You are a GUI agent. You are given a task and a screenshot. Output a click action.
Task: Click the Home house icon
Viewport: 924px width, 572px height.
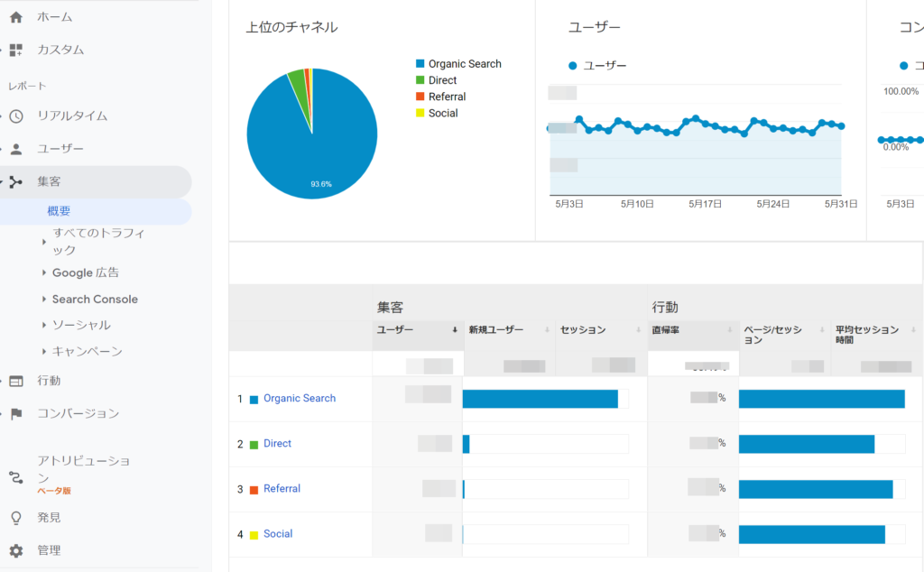pyautogui.click(x=16, y=17)
